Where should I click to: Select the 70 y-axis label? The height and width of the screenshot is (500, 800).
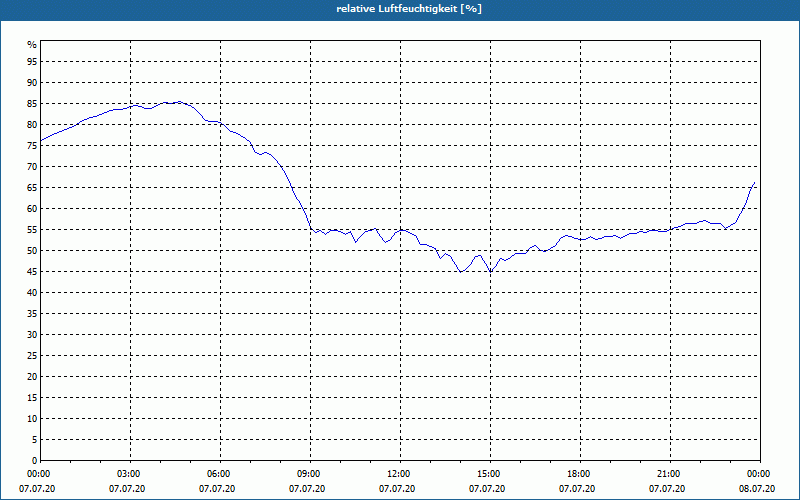(x=32, y=167)
